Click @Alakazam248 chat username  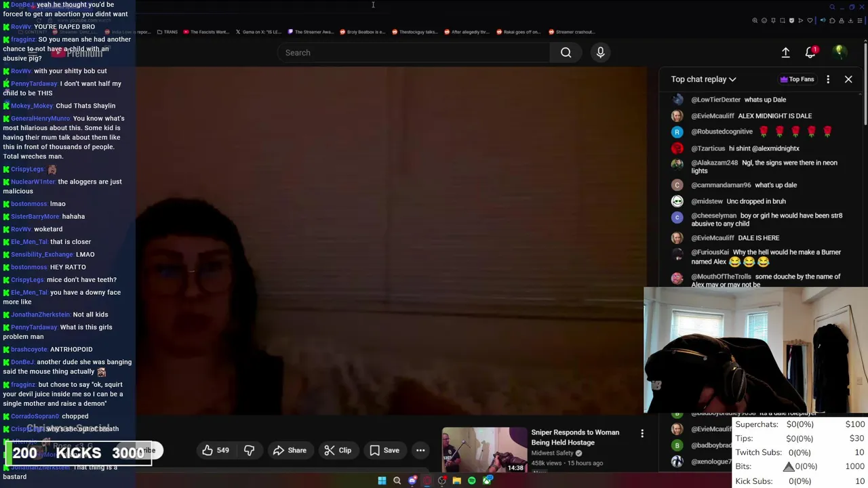(x=714, y=163)
